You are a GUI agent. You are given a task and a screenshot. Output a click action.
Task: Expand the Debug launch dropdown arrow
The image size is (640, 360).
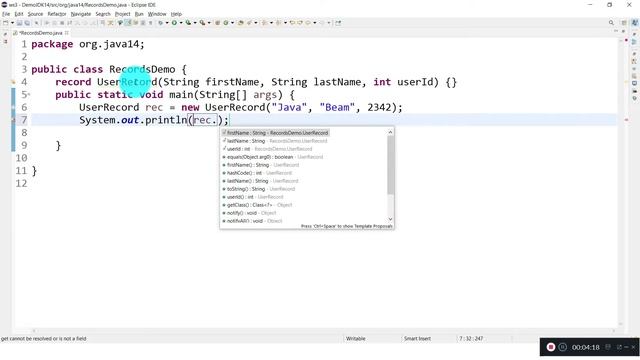(167, 23)
